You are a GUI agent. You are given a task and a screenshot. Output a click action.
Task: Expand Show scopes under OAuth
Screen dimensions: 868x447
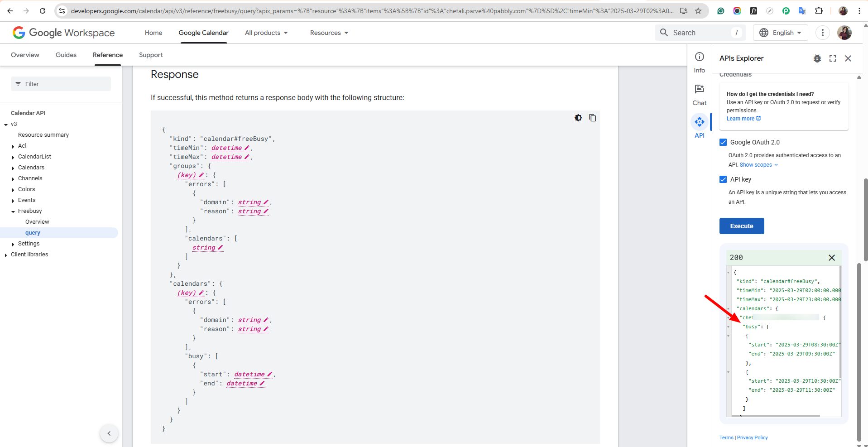759,165
